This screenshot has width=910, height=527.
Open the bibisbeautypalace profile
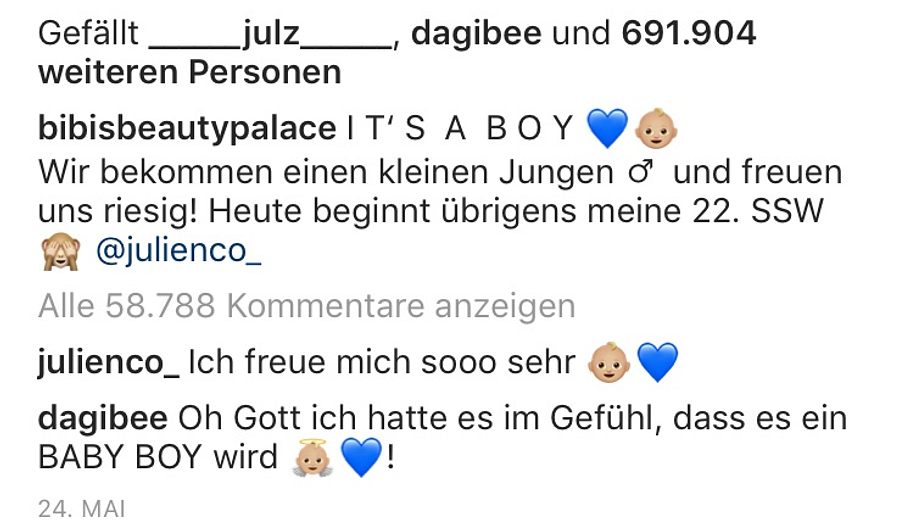[186, 128]
